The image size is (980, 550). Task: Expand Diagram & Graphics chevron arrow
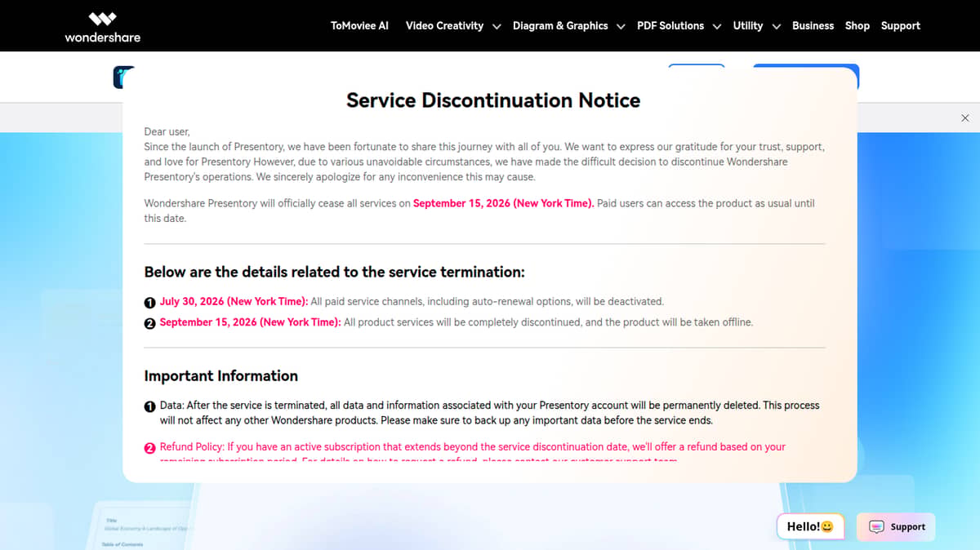point(621,26)
